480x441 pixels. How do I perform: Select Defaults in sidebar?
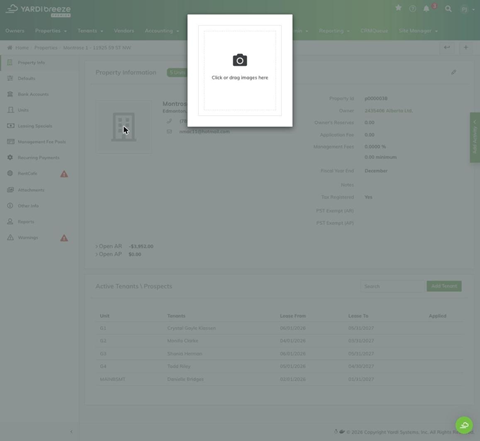[39, 78]
